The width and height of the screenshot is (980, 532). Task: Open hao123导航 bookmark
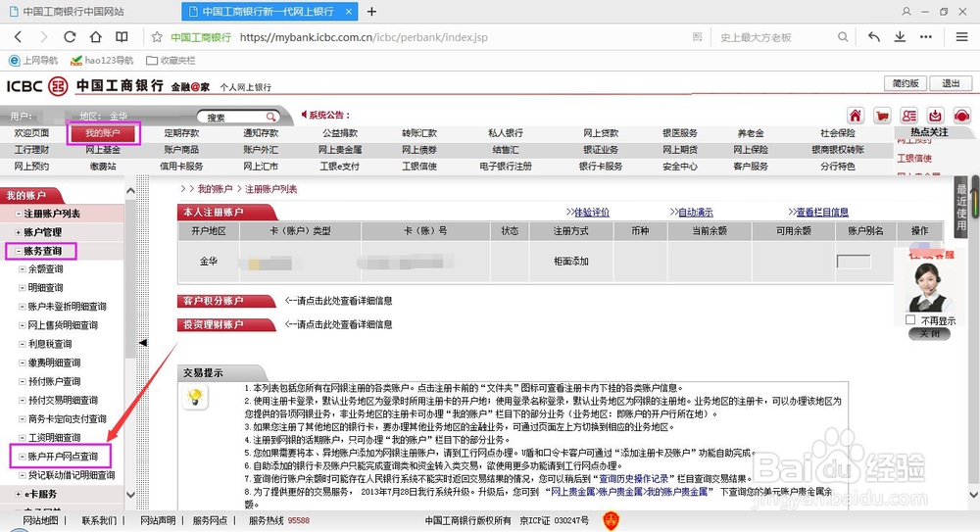coord(102,61)
